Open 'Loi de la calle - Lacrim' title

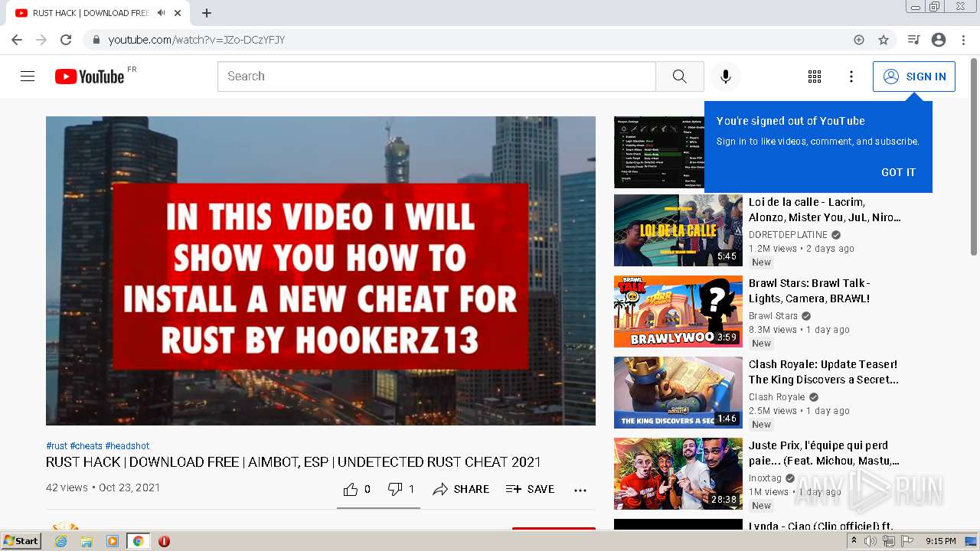pyautogui.click(x=825, y=210)
